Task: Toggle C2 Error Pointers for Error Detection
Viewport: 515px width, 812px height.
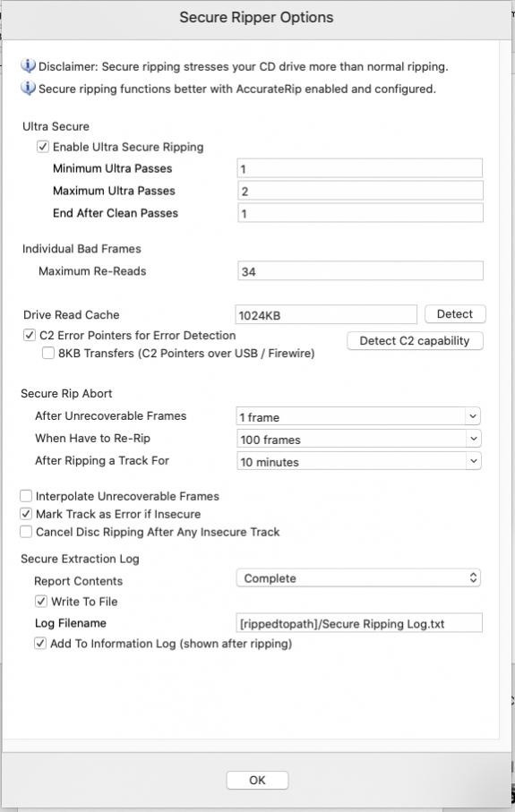Action: pyautogui.click(x=29, y=335)
